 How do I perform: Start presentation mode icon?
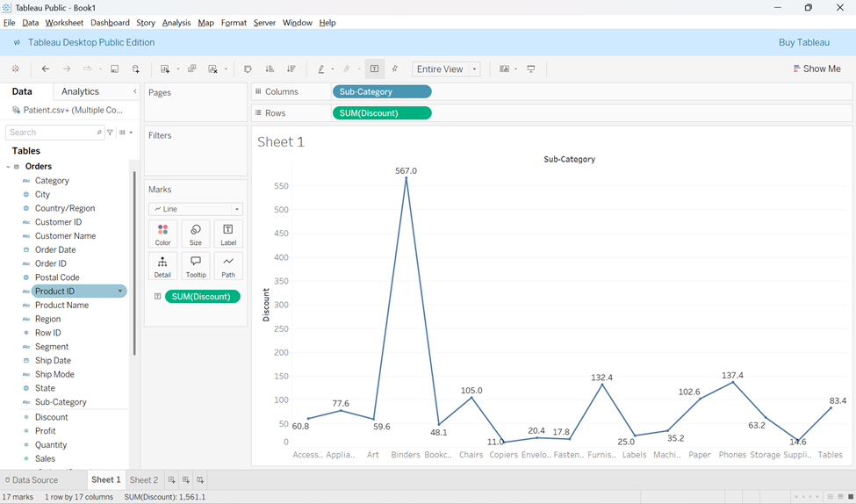coord(530,68)
